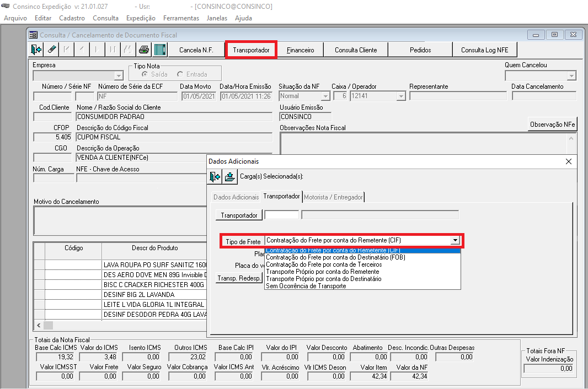Click the Observações scrollbar up arrow
588x389 pixels.
pyautogui.click(x=571, y=138)
